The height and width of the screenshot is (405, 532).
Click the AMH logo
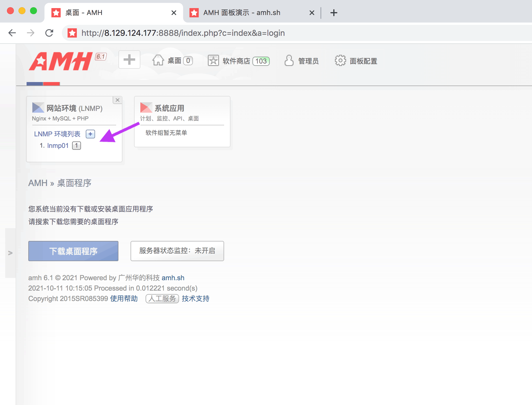click(x=61, y=61)
